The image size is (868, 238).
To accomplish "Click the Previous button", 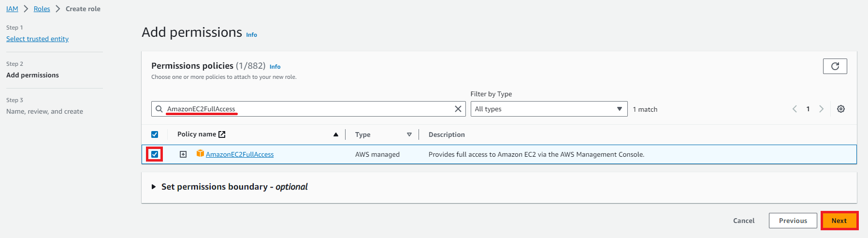I will click(x=793, y=221).
